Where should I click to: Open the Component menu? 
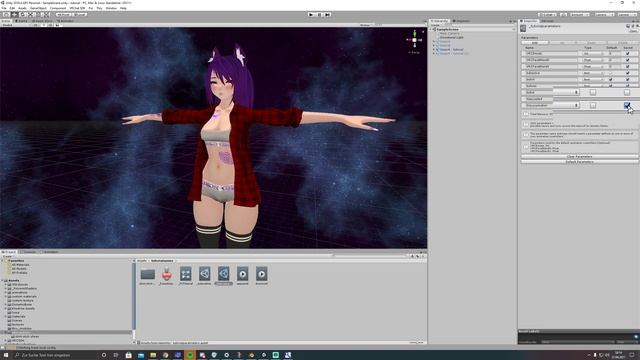[58, 8]
